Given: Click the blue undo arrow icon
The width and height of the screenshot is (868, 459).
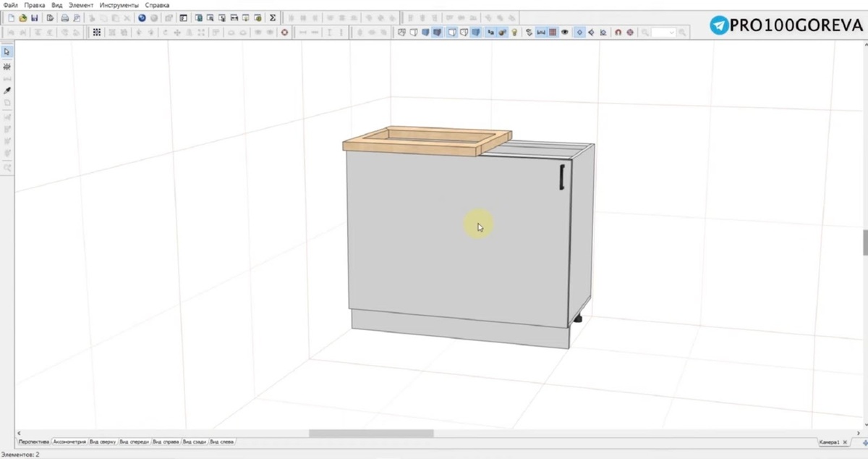Looking at the screenshot, I should pos(142,18).
